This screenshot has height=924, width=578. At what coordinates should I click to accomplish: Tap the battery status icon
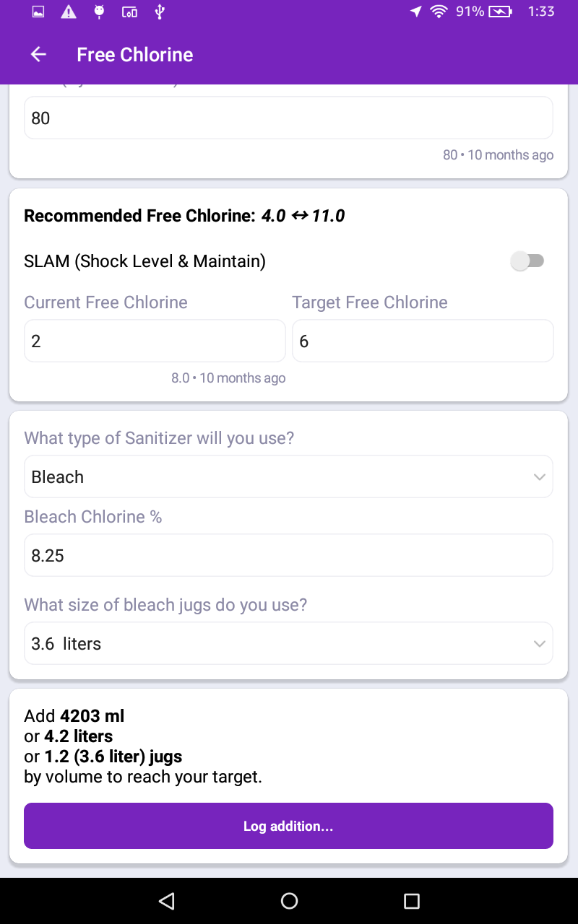pyautogui.click(x=500, y=12)
